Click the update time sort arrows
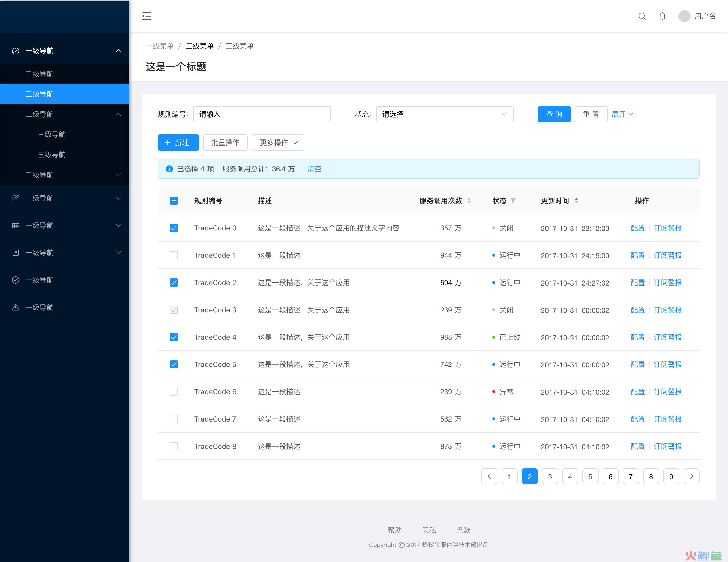 pyautogui.click(x=576, y=201)
